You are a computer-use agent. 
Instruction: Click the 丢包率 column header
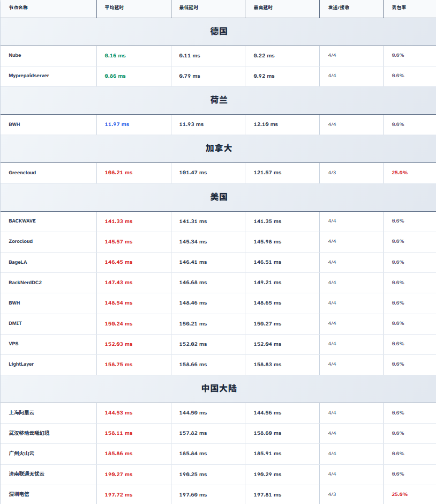click(399, 8)
